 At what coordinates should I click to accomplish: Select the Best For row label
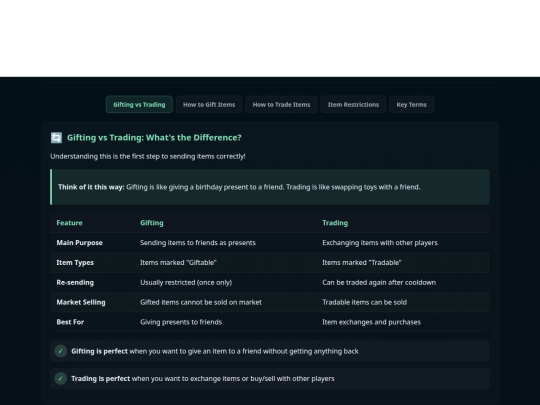[x=70, y=322]
